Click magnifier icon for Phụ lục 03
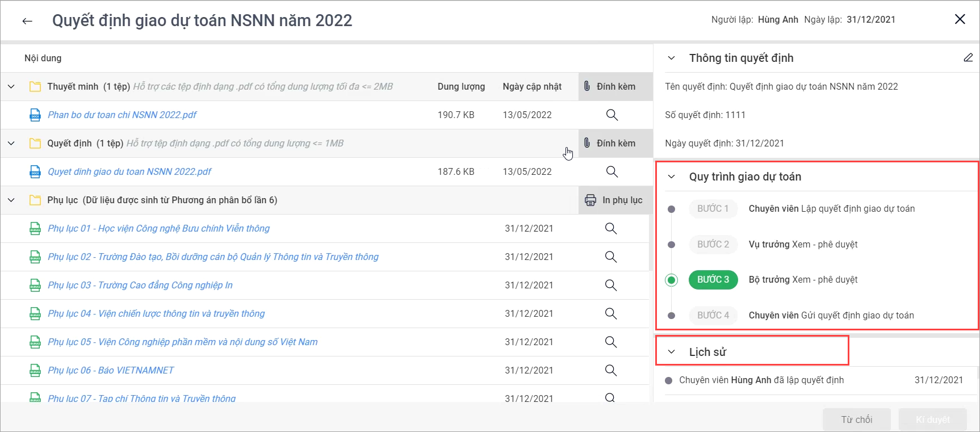This screenshot has width=980, height=432. point(611,285)
